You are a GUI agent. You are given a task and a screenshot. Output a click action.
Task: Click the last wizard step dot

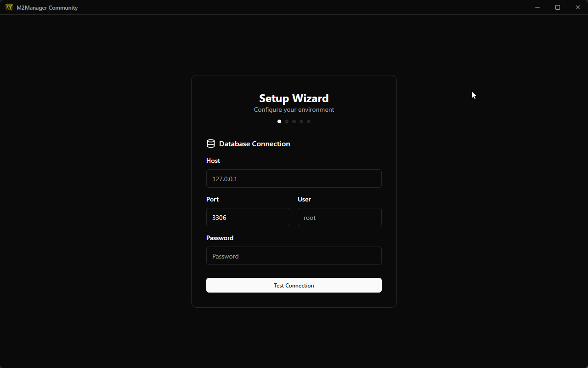click(309, 121)
